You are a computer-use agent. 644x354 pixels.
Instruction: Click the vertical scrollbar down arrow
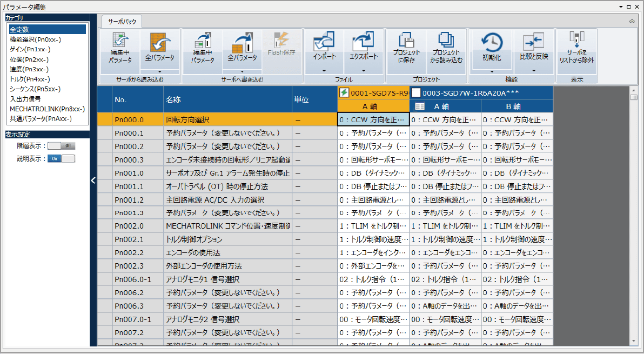634,342
